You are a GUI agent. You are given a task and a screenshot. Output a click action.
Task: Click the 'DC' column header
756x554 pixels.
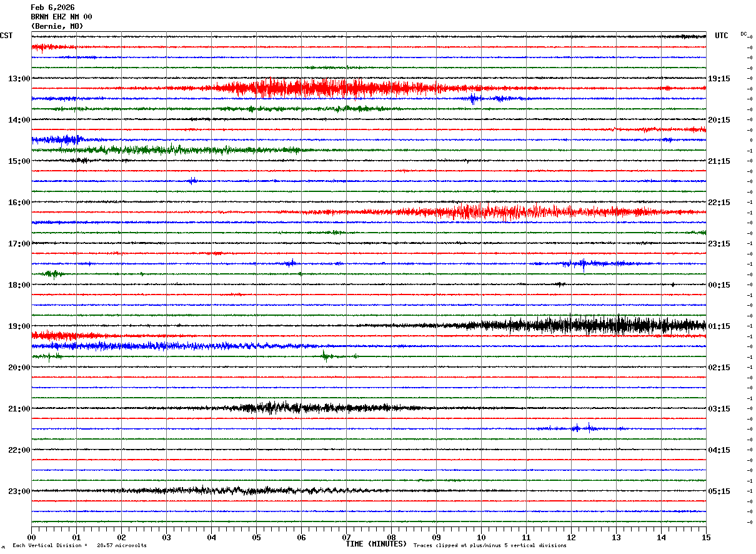[x=744, y=34]
